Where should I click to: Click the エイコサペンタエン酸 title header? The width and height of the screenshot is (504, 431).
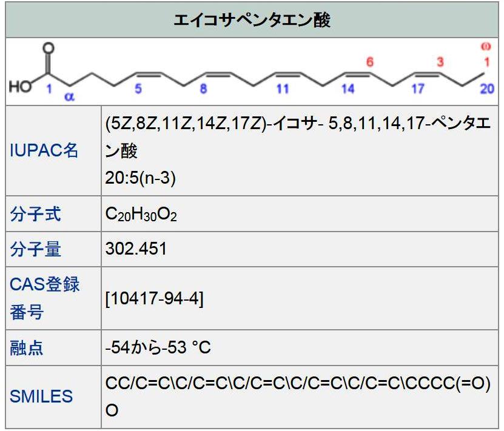(x=251, y=19)
